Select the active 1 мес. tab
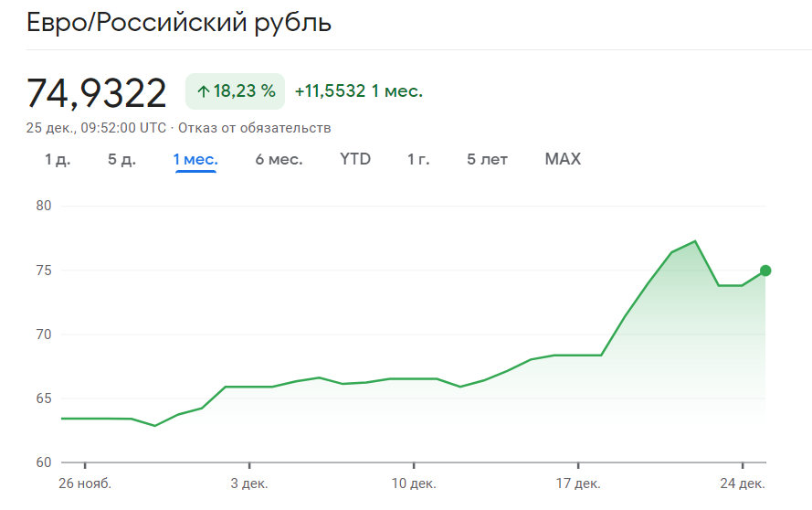 coord(195,159)
